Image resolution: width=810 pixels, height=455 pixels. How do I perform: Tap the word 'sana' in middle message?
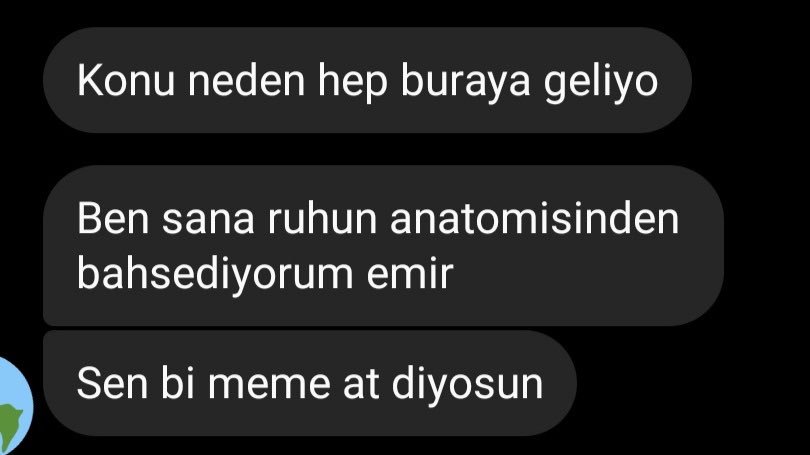pos(208,221)
